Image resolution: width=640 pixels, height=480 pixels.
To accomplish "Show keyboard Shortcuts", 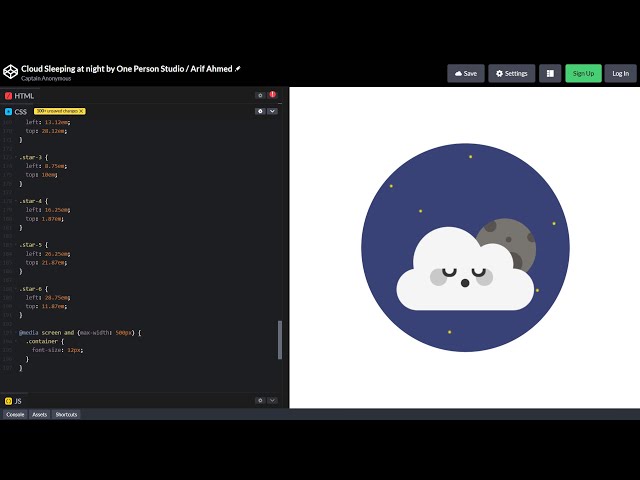I will (x=66, y=414).
